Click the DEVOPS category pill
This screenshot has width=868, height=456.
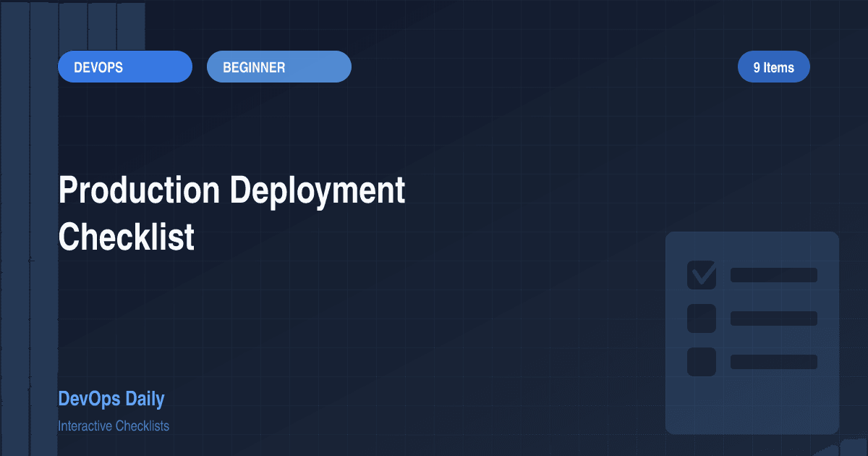tap(124, 66)
